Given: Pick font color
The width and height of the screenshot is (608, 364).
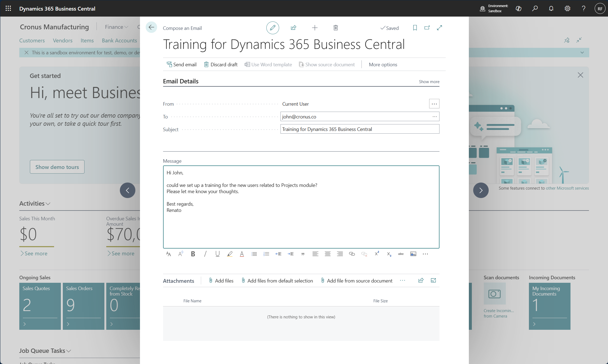Looking at the screenshot, I should tap(242, 254).
